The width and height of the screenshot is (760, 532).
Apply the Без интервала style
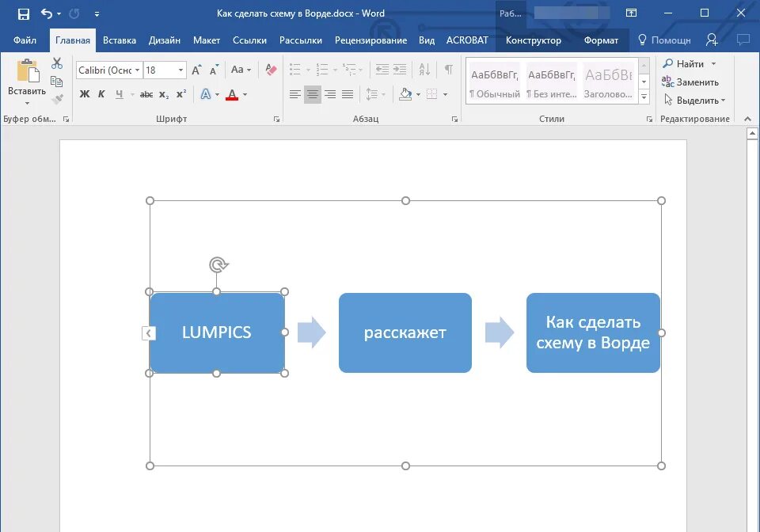coord(552,81)
